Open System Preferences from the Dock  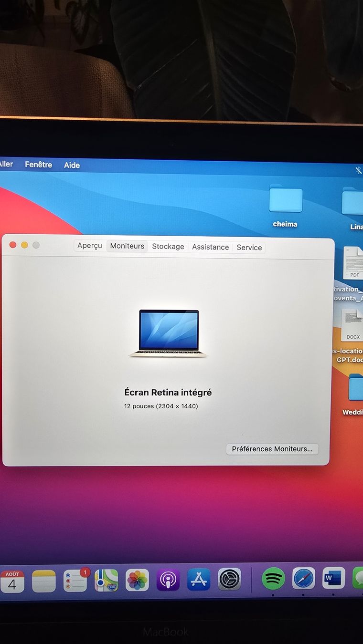229,579
